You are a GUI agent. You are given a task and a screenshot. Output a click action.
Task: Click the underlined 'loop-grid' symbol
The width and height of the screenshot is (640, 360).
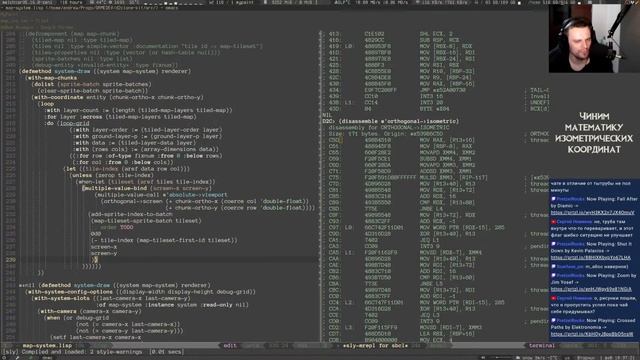75,123
